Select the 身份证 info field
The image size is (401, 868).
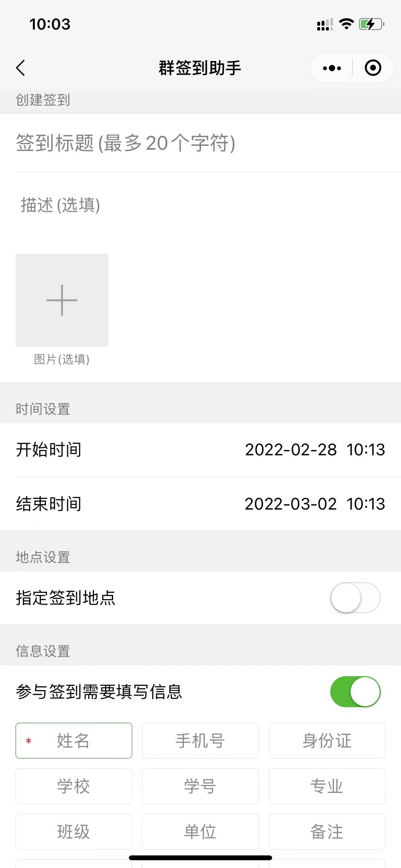[327, 741]
